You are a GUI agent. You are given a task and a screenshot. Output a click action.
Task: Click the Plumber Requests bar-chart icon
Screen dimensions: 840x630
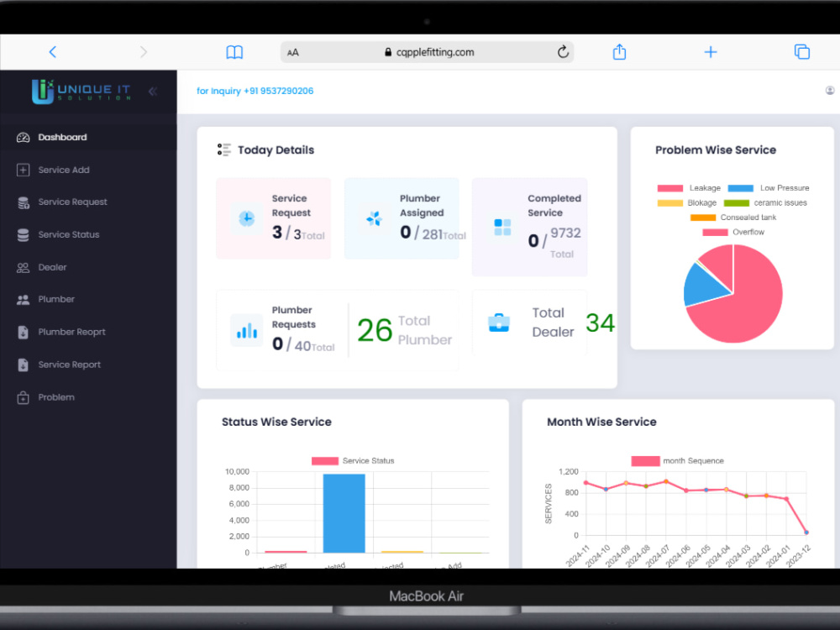[x=246, y=330]
